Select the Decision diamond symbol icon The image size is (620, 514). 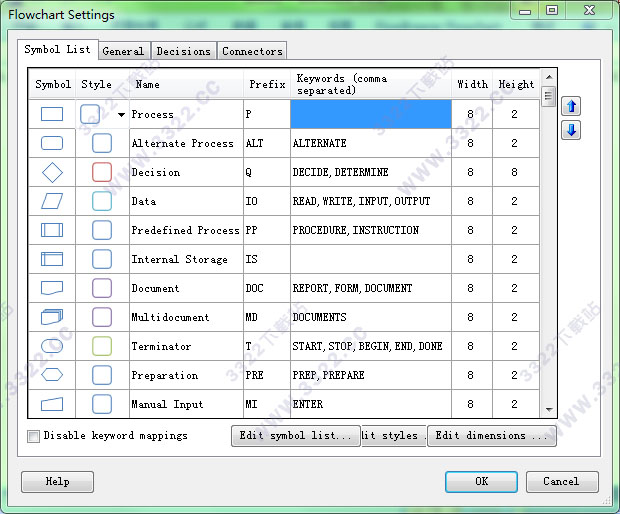coord(52,172)
